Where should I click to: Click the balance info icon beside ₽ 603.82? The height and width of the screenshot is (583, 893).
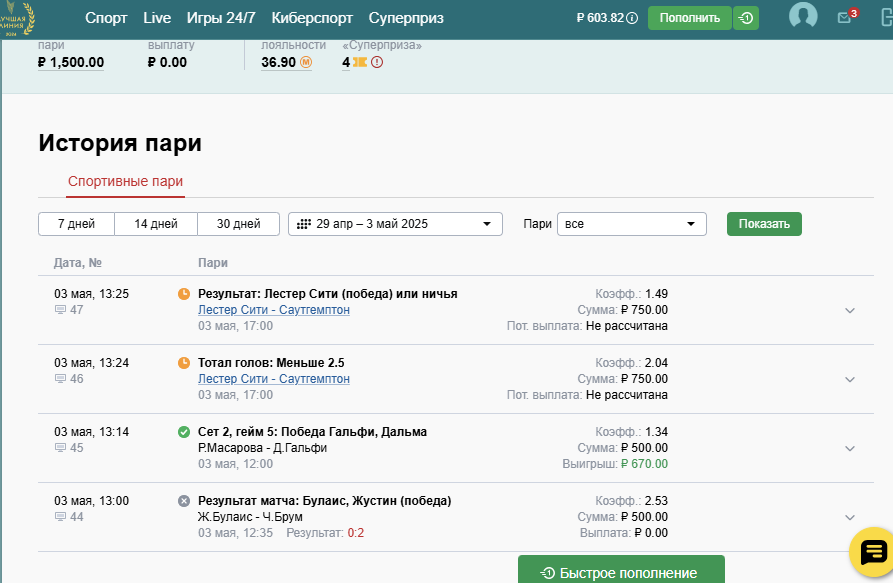tap(632, 18)
